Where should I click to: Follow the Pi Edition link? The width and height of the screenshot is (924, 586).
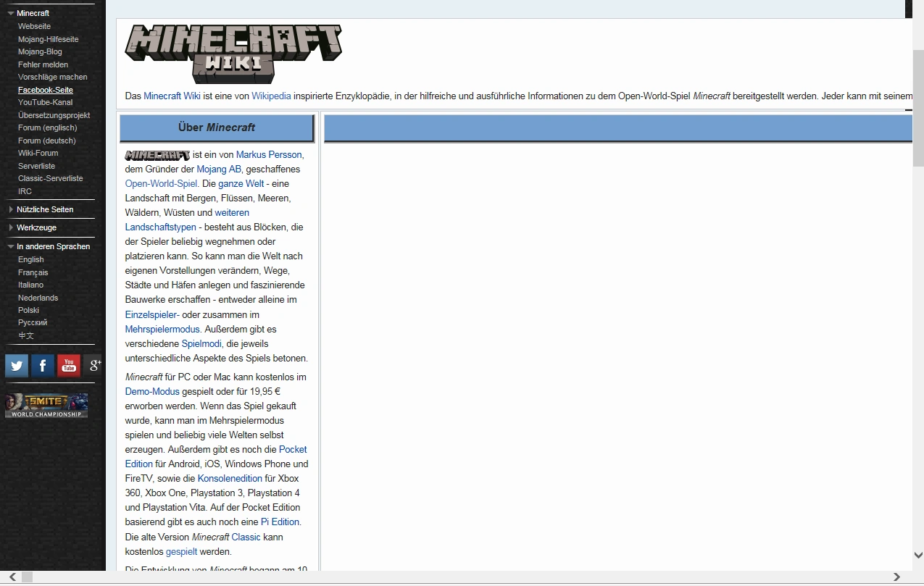[280, 522]
